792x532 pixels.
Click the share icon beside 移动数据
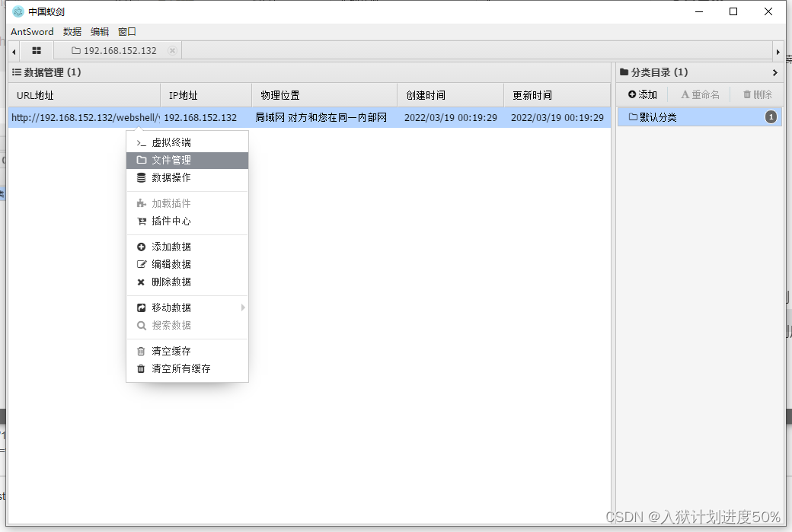point(142,308)
